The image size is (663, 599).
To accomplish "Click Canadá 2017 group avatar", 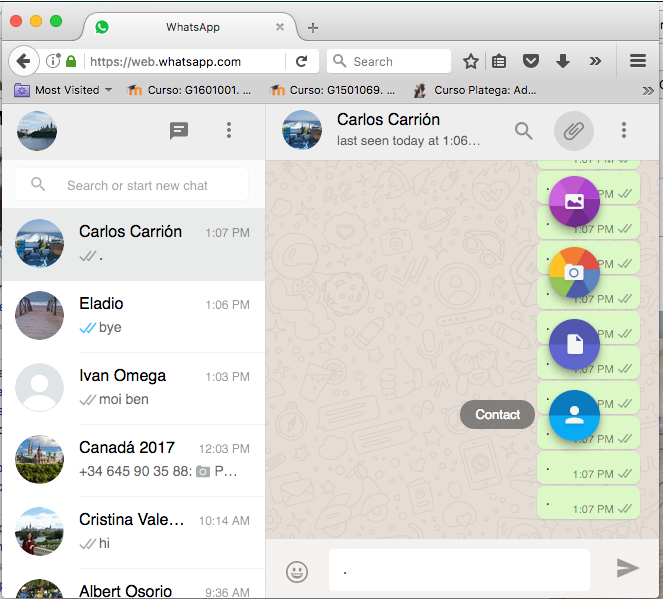I will point(39,460).
